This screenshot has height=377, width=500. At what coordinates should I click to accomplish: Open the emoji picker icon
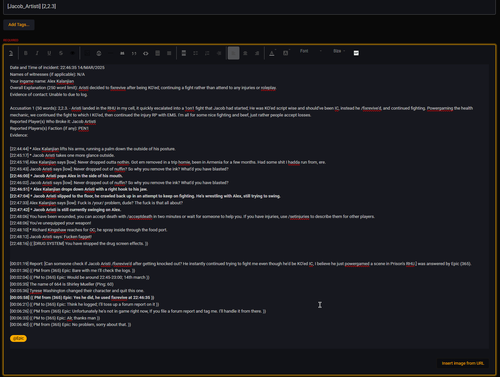tap(99, 53)
